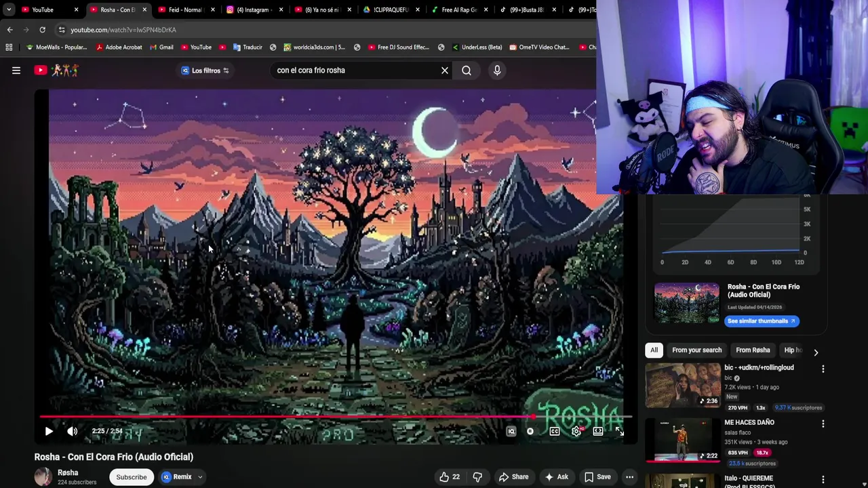Open OmeTV Video Chat bookmark
This screenshot has height=488, width=868.
click(539, 47)
